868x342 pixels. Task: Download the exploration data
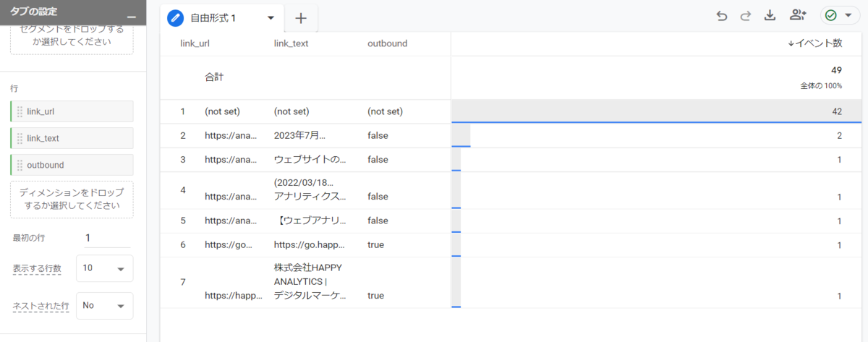770,16
